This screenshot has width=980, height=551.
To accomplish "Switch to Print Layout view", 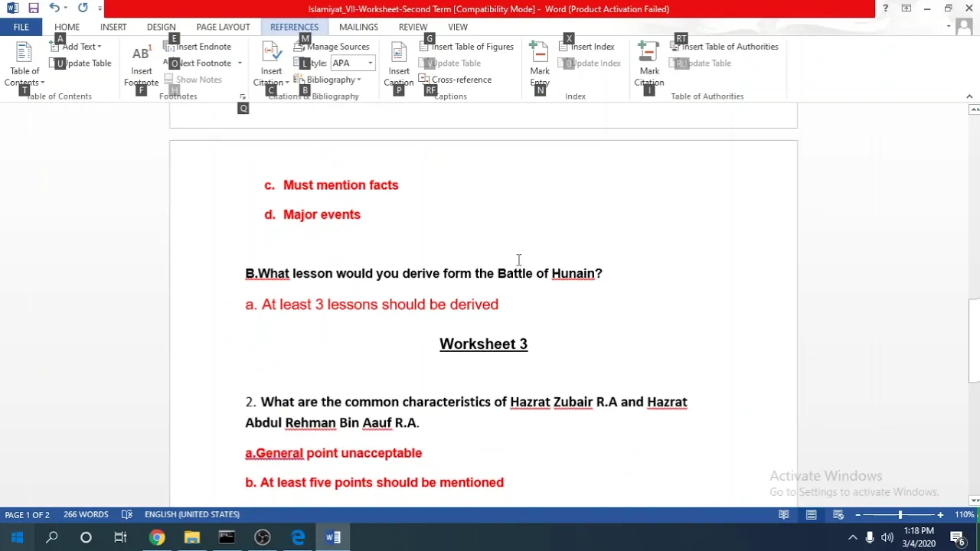I will pos(811,514).
